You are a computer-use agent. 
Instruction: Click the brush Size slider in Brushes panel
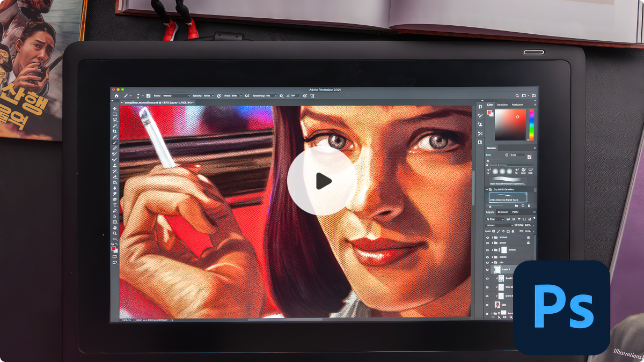504,159
